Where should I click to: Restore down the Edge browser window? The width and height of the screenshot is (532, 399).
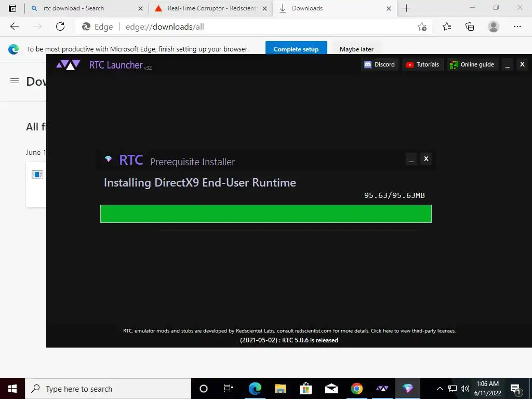[496, 8]
